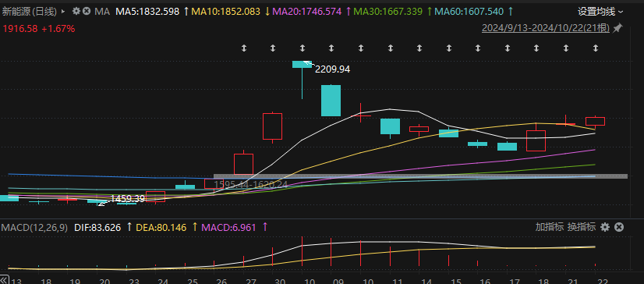Viewport: 644px width, 284px height.
Task: Click the MA indicator label
Action: pyautogui.click(x=102, y=12)
